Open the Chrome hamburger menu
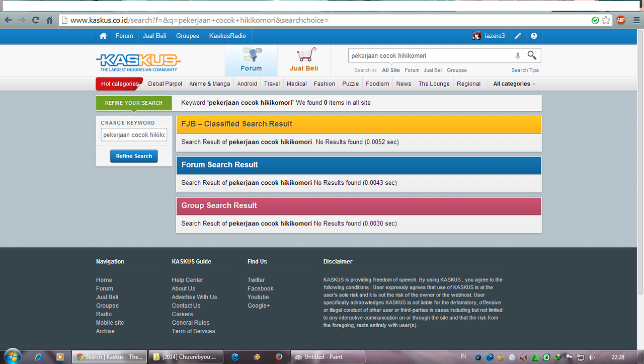Viewport: 644px width, 364px height. coord(636,20)
